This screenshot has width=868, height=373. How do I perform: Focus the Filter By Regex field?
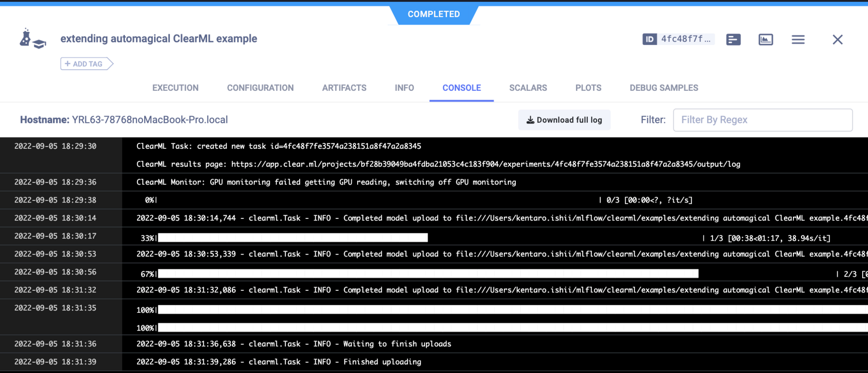click(x=763, y=120)
